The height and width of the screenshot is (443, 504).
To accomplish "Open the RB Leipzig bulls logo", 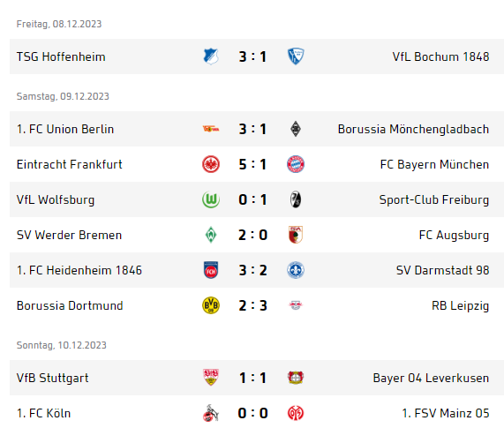I will [296, 305].
